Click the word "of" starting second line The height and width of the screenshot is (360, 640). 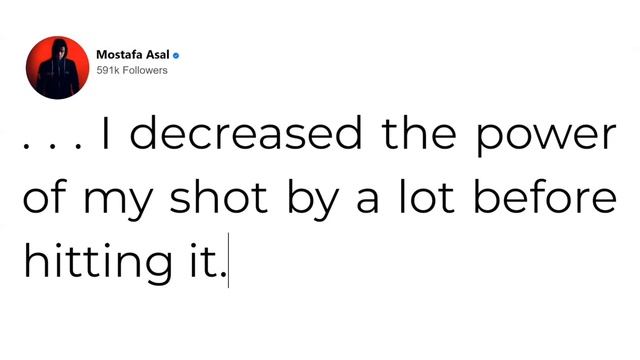click(44, 196)
